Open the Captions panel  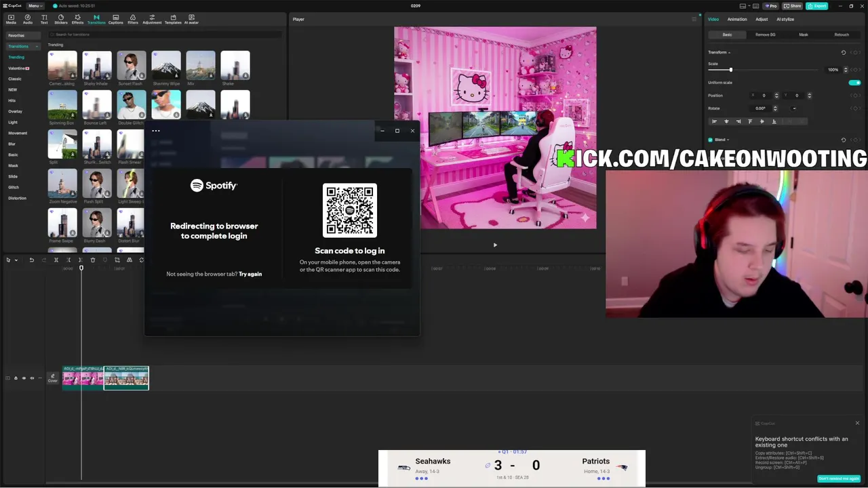(116, 19)
